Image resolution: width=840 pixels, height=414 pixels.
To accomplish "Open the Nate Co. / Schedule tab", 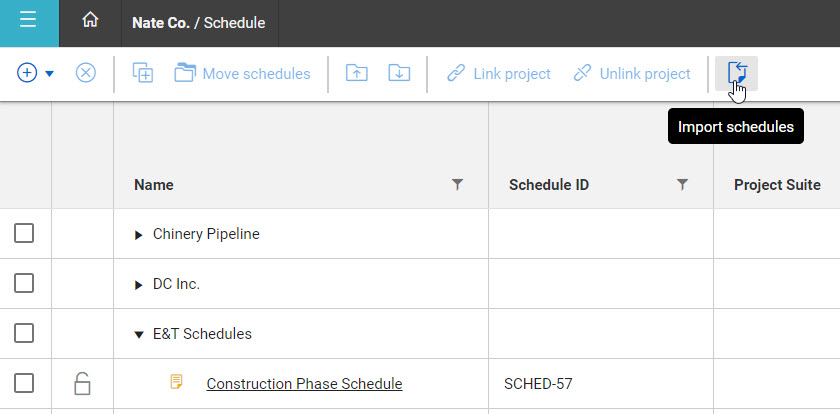I will pyautogui.click(x=198, y=23).
